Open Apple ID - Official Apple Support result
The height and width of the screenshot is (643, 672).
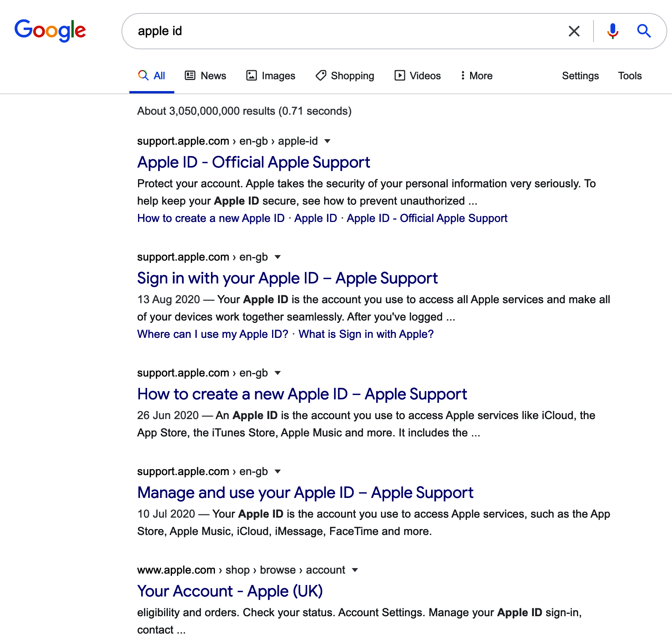coord(253,162)
